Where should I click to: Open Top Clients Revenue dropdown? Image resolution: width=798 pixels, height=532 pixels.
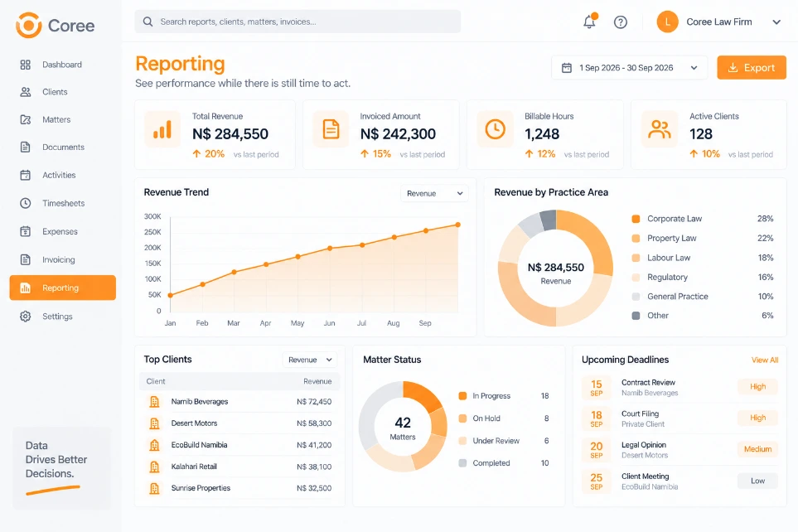pyautogui.click(x=309, y=360)
